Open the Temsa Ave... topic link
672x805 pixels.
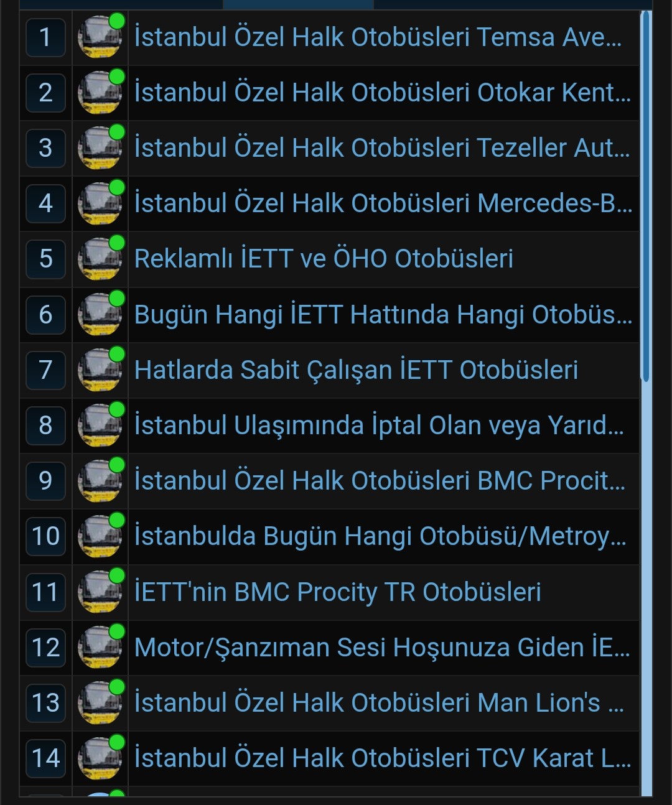point(378,37)
